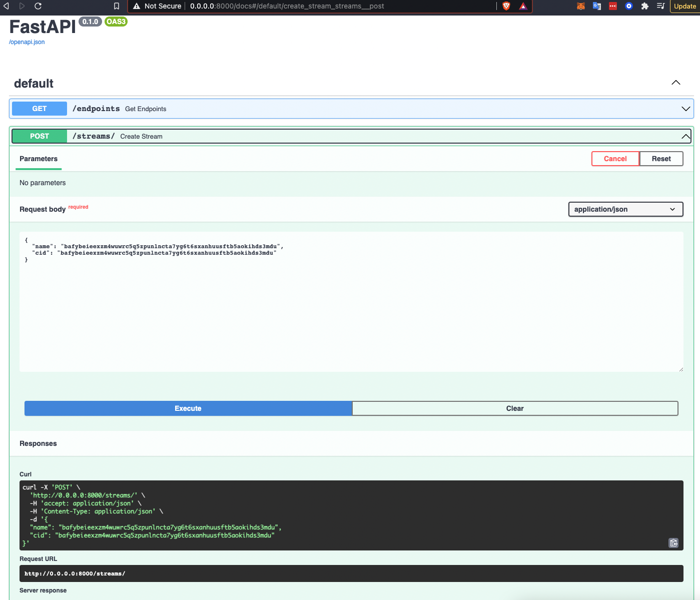Viewport: 700px width, 600px height.
Task: Open the application/json content type dropdown
Action: pyautogui.click(x=626, y=209)
